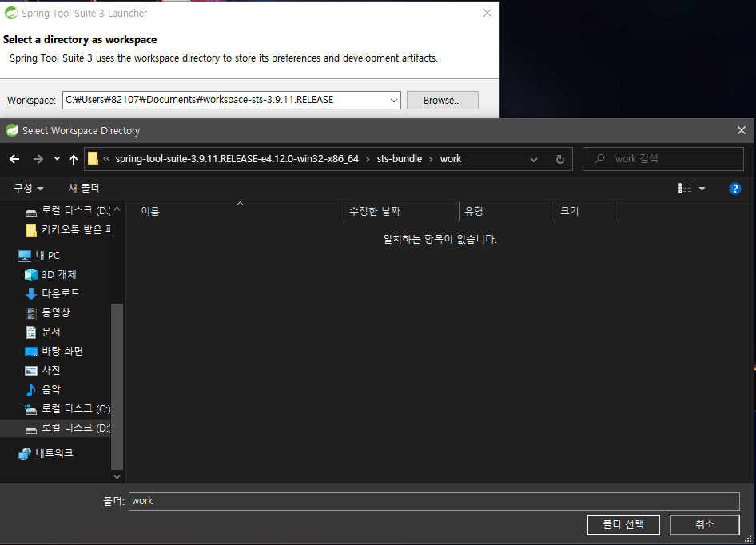Viewport: 756px width, 545px height.
Task: Select highlighted 로컬 디스크 (D:) under 내 PC
Action: (55, 428)
